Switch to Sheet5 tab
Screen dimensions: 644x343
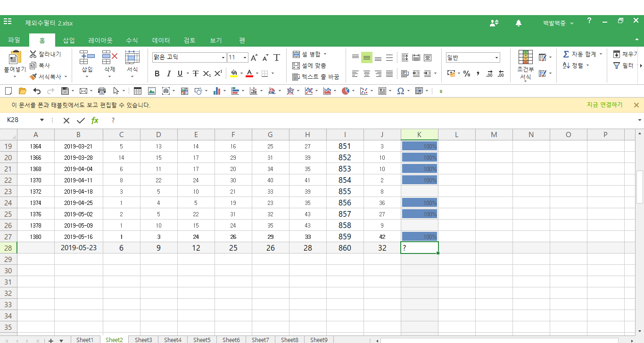(x=202, y=340)
